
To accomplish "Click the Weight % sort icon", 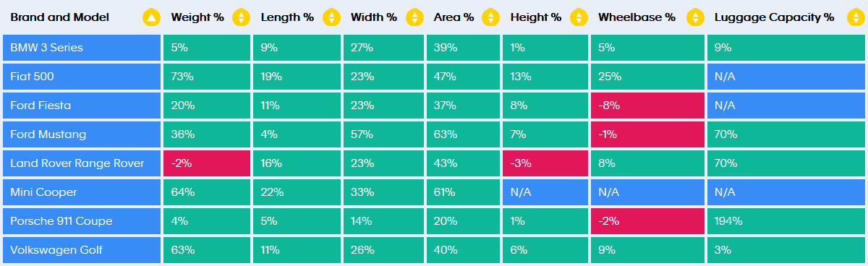I will pyautogui.click(x=242, y=17).
